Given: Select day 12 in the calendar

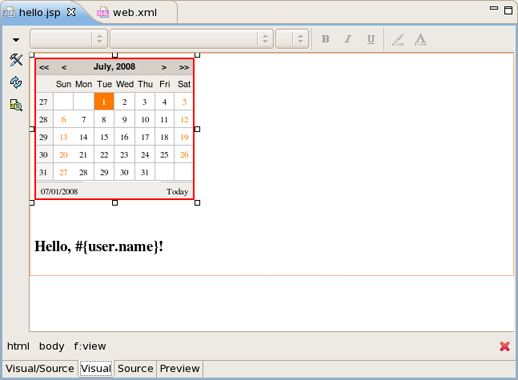Looking at the screenshot, I should pos(184,119).
